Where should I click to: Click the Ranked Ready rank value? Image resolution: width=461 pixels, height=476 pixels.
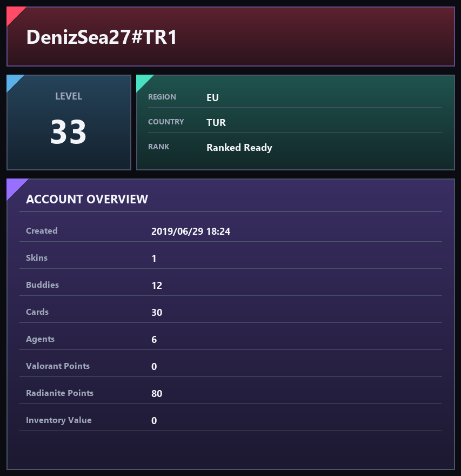(239, 148)
